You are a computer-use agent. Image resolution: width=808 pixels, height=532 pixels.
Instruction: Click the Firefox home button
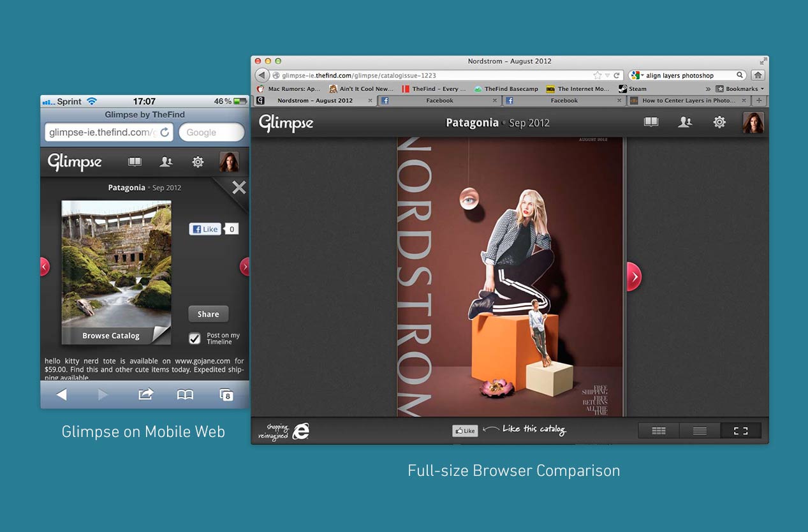pos(758,75)
